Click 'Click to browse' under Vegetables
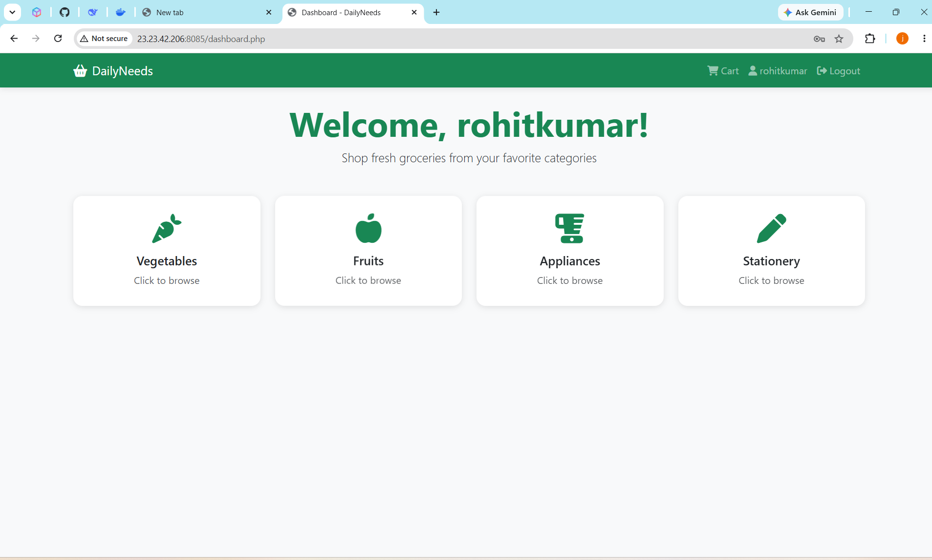Viewport: 932px width, 560px height. click(167, 280)
